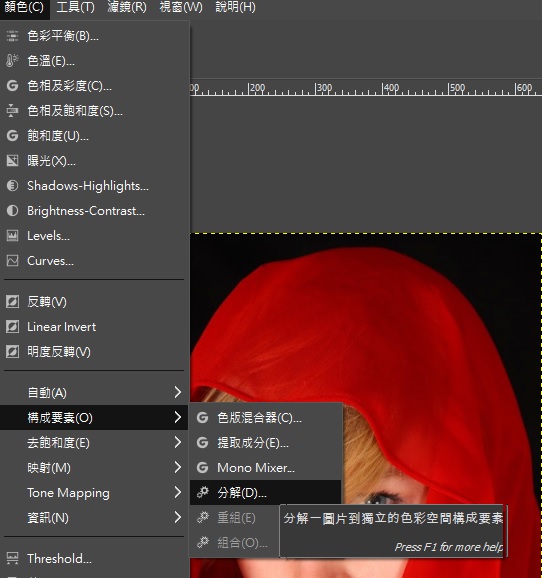
Task: Click the Shadows-Highlights icon
Action: point(12,185)
